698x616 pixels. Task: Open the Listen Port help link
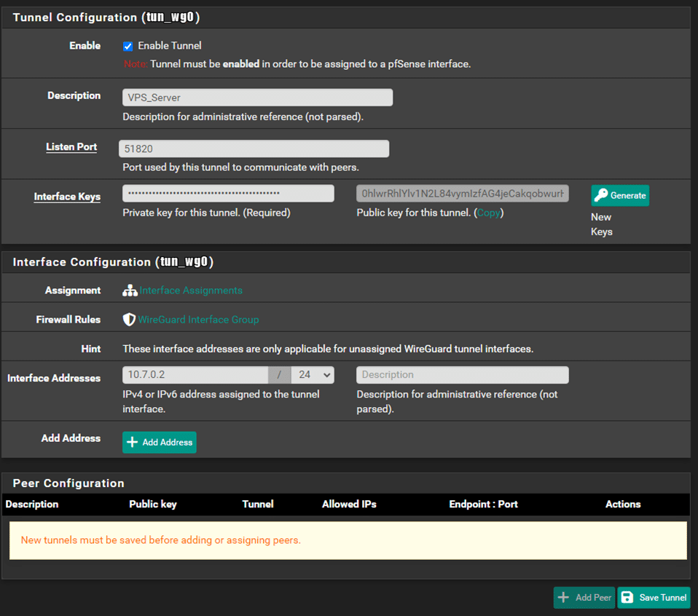click(x=71, y=146)
